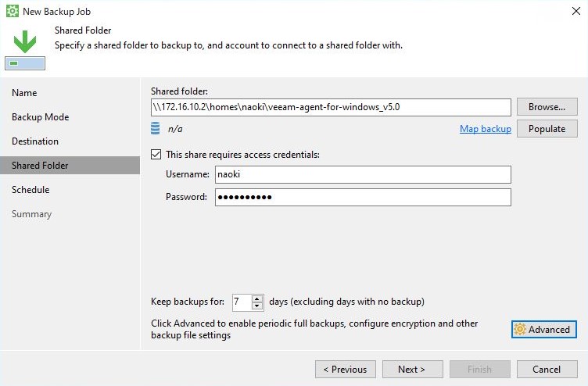The height and width of the screenshot is (386, 588).
Task: Click the Shared Folder heading text
Action: click(83, 30)
